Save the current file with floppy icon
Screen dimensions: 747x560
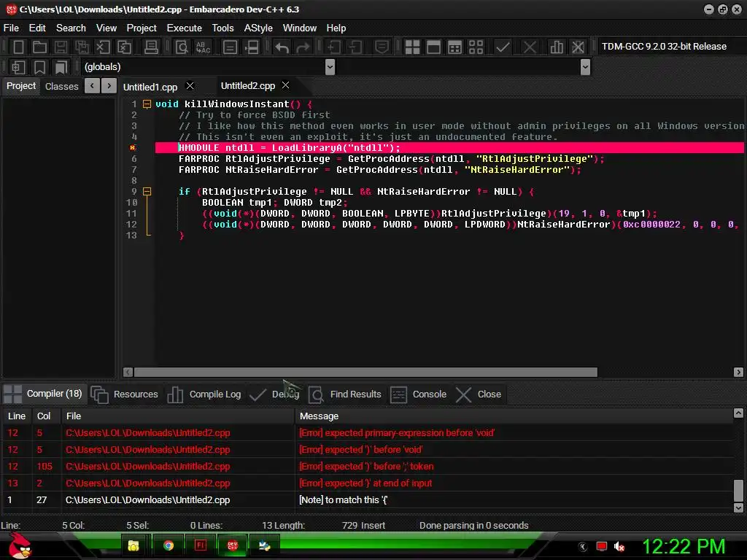pyautogui.click(x=61, y=47)
